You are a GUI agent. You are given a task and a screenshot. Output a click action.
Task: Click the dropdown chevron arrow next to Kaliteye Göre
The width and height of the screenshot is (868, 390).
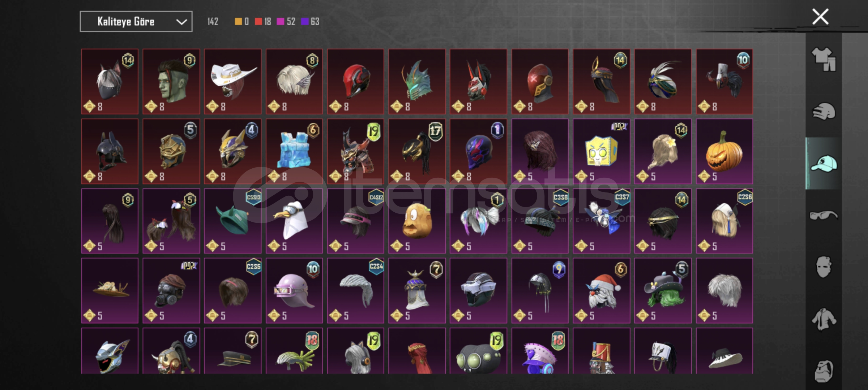pos(181,22)
